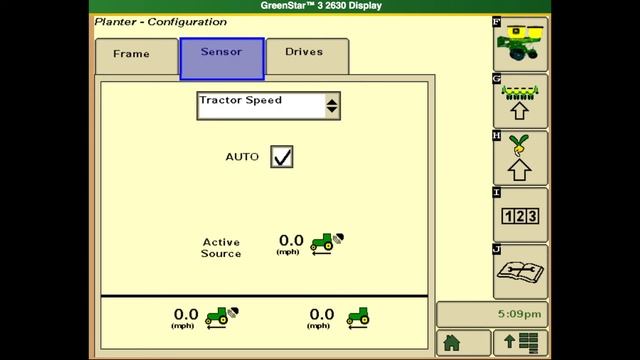Open the Tractor Speed dropdown

pos(269,106)
